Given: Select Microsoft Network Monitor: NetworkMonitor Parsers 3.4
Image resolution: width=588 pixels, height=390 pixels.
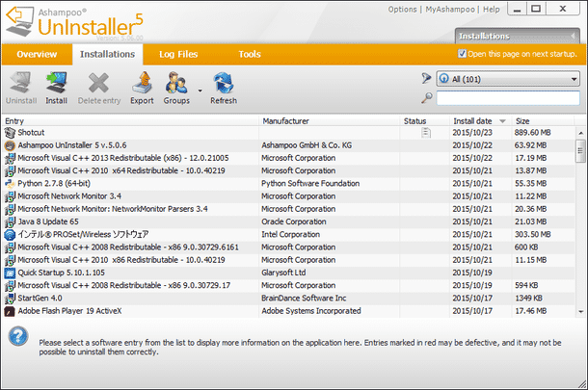Looking at the screenshot, I should point(288,209).
